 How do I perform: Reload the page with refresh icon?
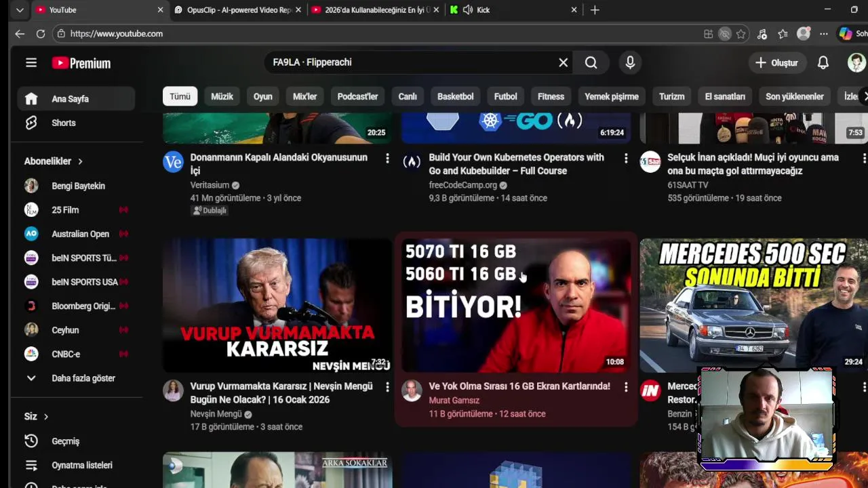[x=41, y=33]
